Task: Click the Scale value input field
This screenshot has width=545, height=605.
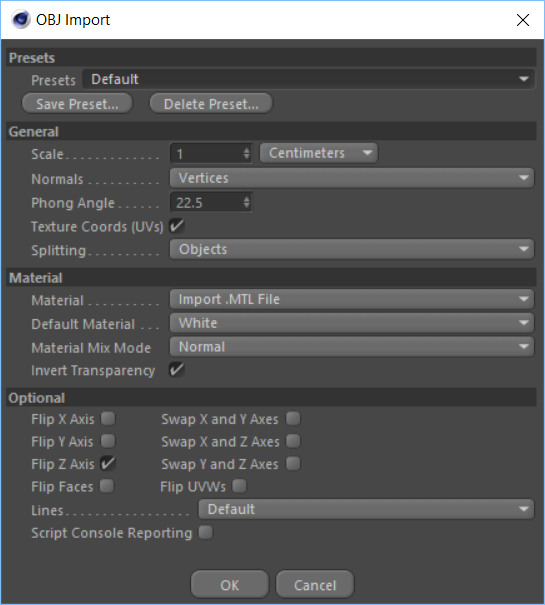Action: (x=206, y=154)
